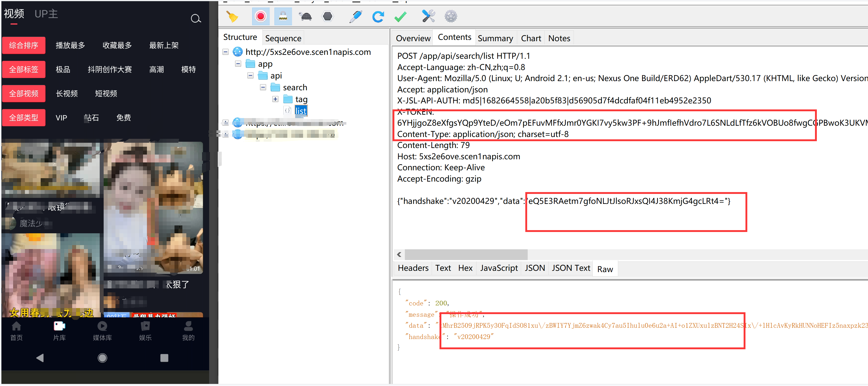This screenshot has width=868, height=386.
Task: Choose the 短视频 filter
Action: tap(106, 93)
